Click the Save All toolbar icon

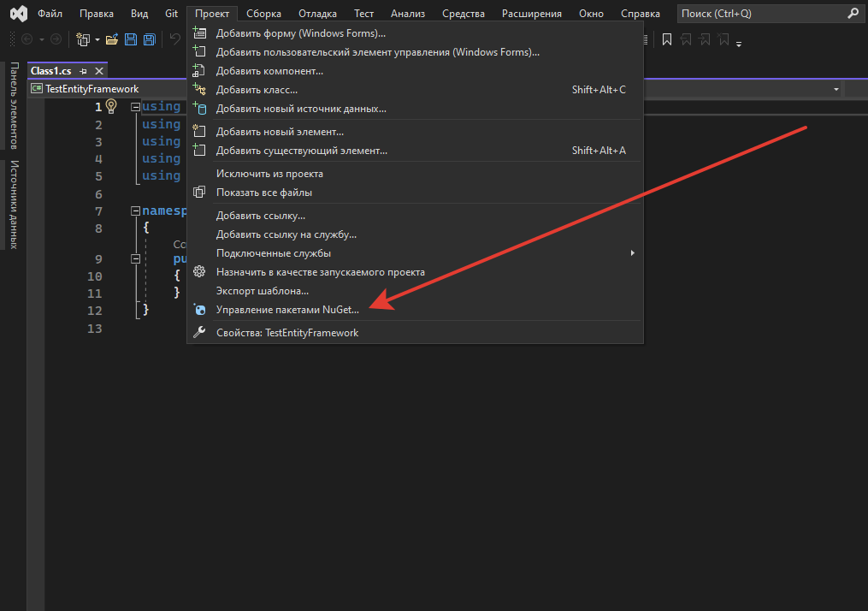[149, 39]
